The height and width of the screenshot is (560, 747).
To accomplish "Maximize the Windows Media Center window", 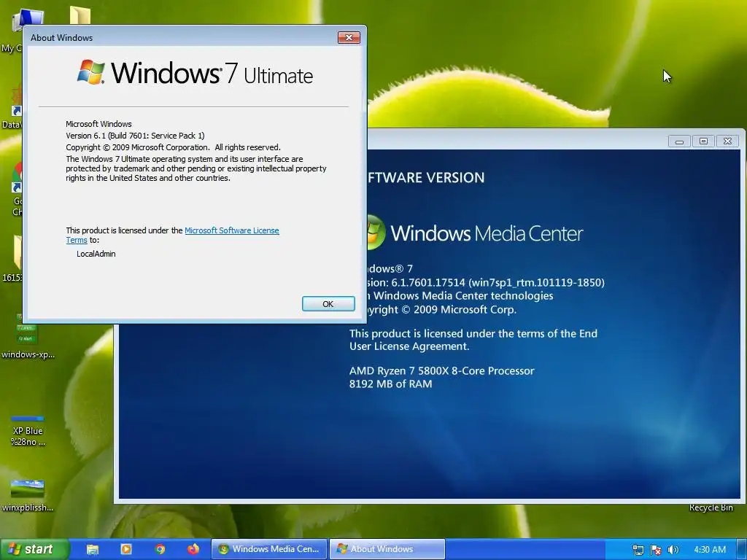I will 704,141.
